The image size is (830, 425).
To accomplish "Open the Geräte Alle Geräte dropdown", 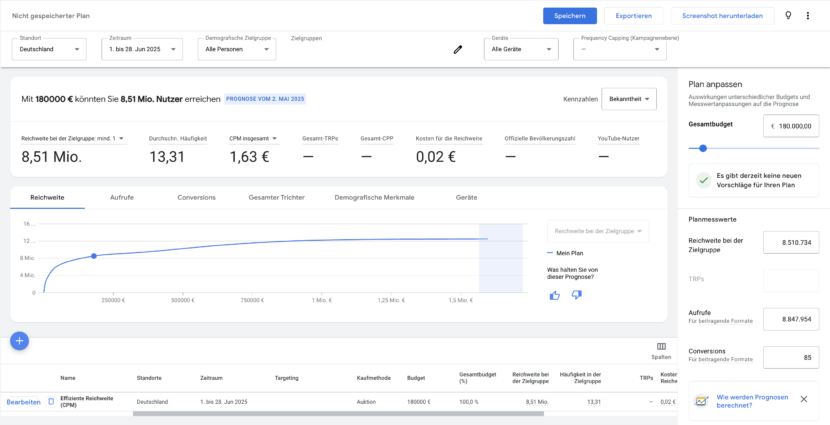I will point(521,49).
